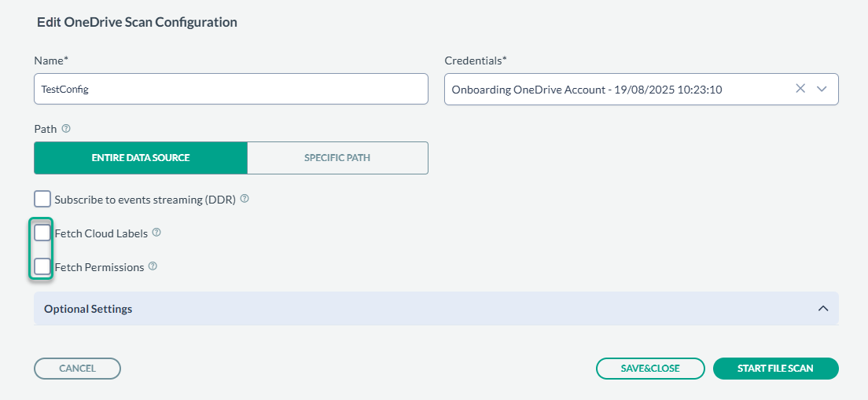Start the file scan
This screenshot has height=400, width=868.
pos(775,368)
